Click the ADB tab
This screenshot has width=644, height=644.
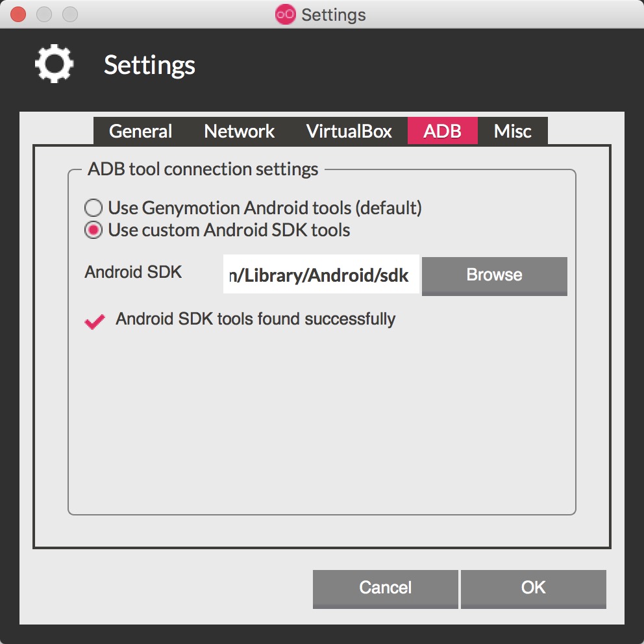click(442, 131)
